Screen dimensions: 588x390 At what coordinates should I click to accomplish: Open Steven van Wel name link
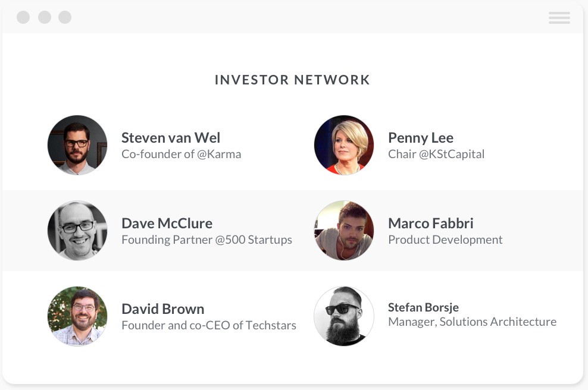(171, 138)
